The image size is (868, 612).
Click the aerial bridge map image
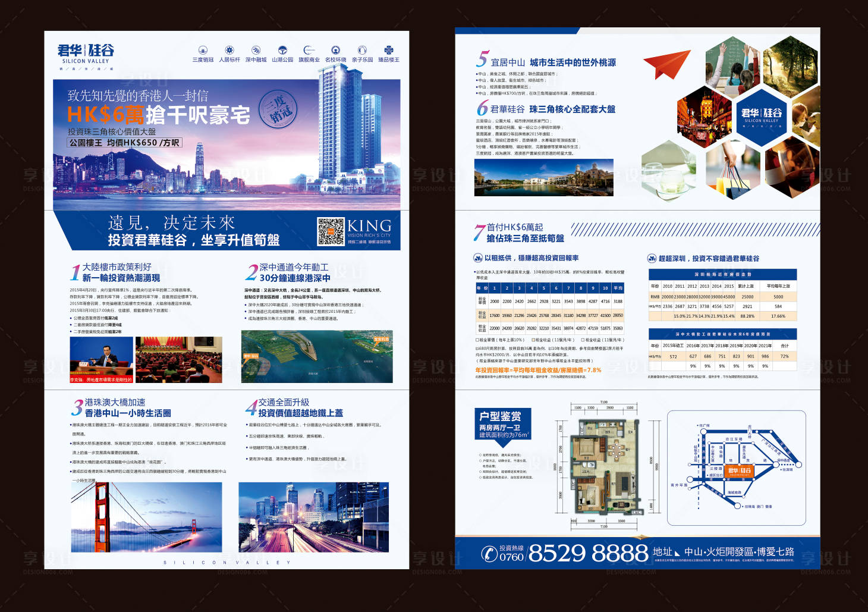click(317, 357)
